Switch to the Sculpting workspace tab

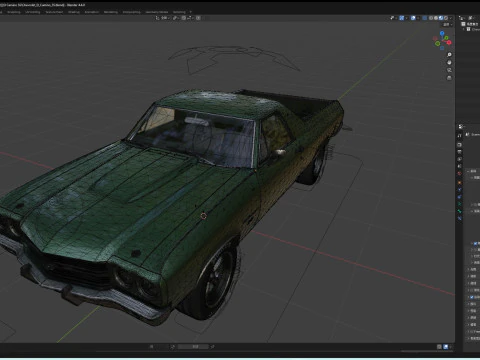point(14,12)
